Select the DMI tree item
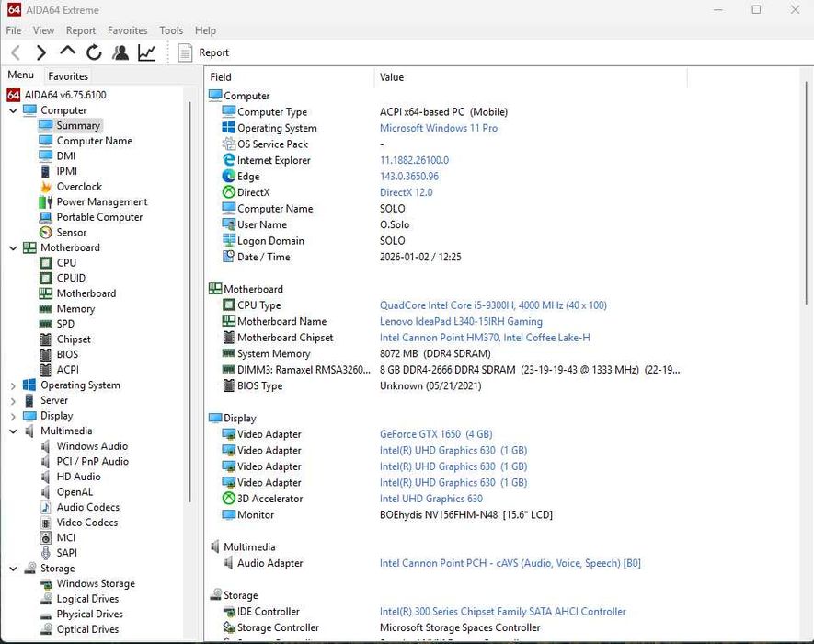The height and width of the screenshot is (644, 814). pos(66,156)
